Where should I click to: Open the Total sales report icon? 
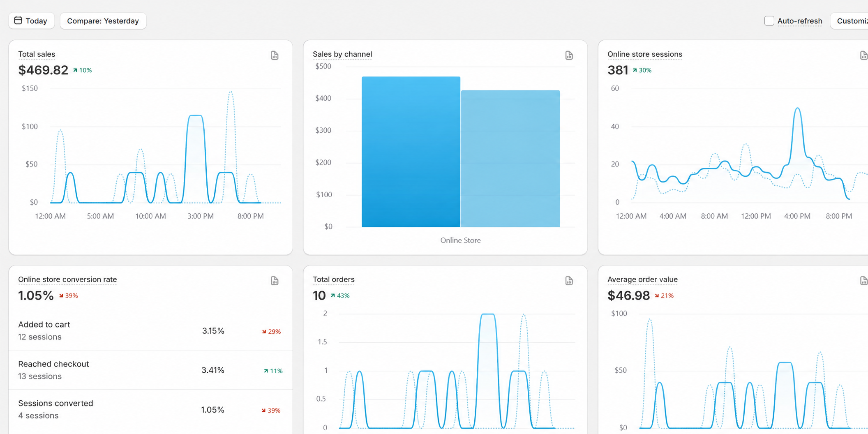coord(275,55)
